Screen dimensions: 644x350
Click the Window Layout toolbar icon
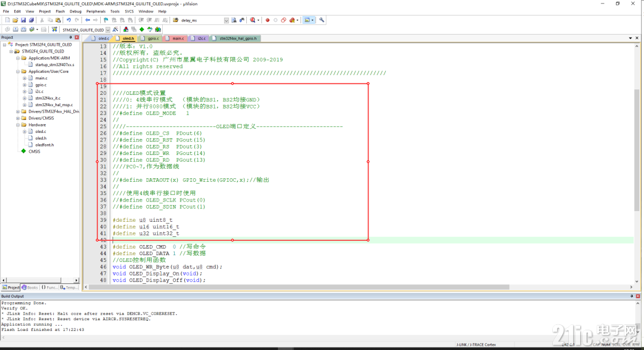[x=306, y=20]
